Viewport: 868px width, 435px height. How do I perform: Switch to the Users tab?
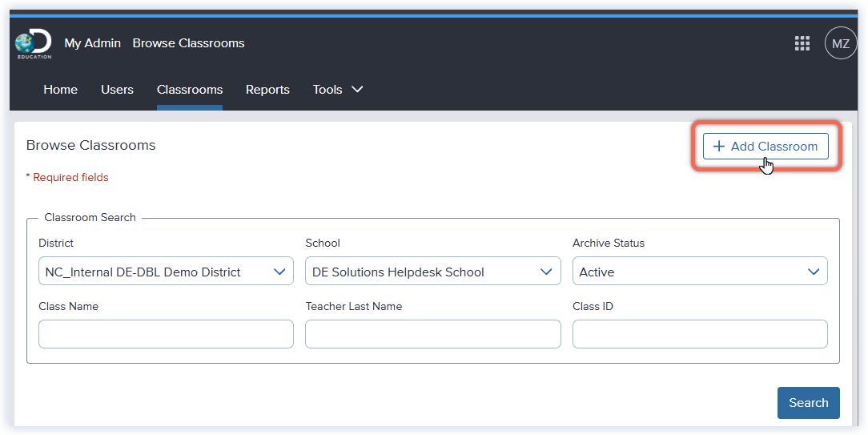117,90
